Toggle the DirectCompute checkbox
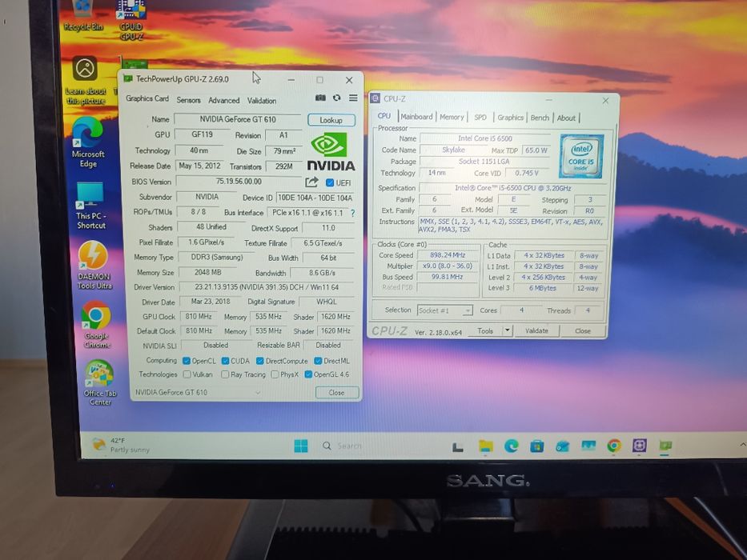The width and height of the screenshot is (747, 560). pyautogui.click(x=260, y=361)
